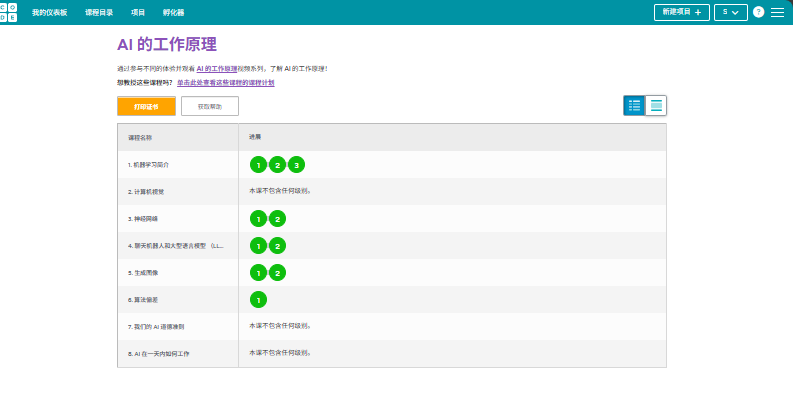Open level 2 of 聊天机器人 lesson
Image resolution: width=793 pixels, height=394 pixels.
[x=277, y=246]
